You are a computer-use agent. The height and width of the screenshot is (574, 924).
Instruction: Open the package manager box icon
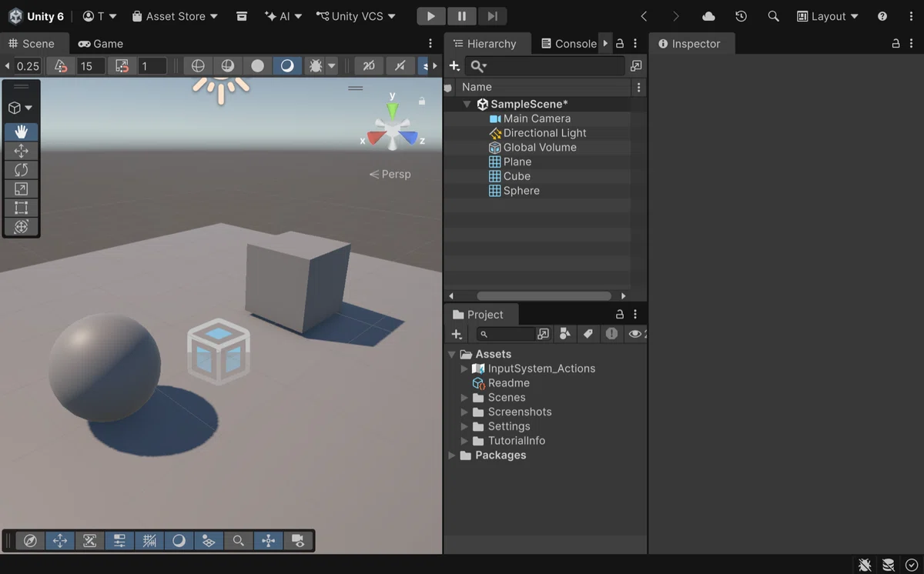[241, 16]
